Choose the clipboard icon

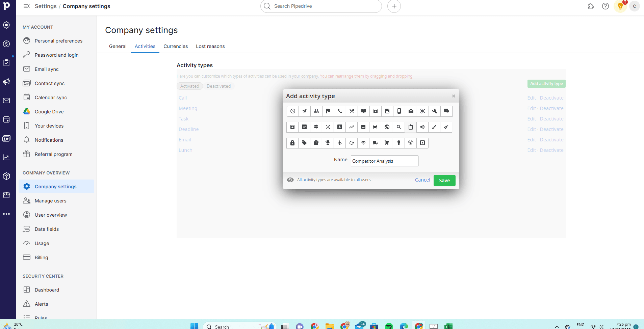point(411,127)
